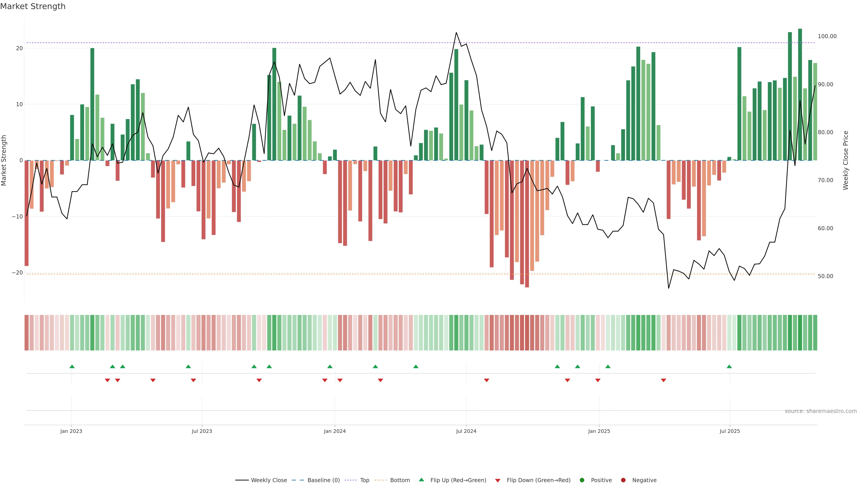Toggle the Weekly Close legend entry
Screen dimensions: 868x488
pyautogui.click(x=261, y=480)
